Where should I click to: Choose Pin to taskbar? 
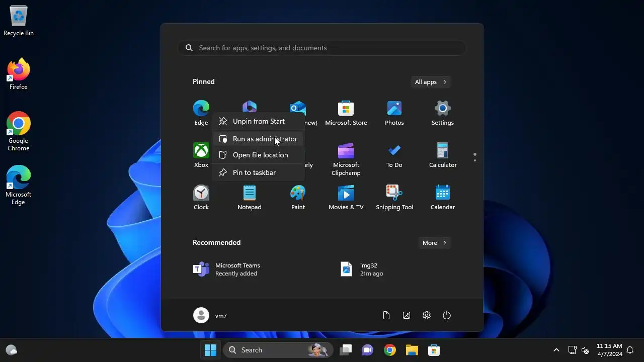pyautogui.click(x=258, y=172)
